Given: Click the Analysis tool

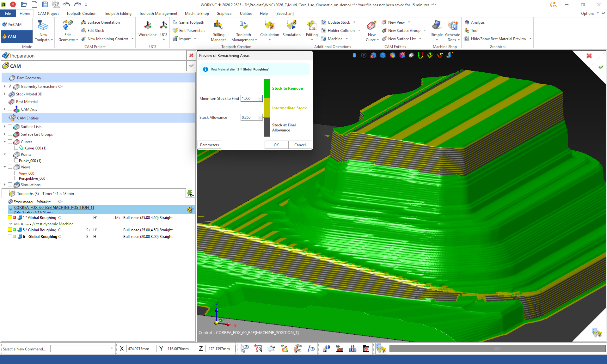Looking at the screenshot, I should (475, 22).
